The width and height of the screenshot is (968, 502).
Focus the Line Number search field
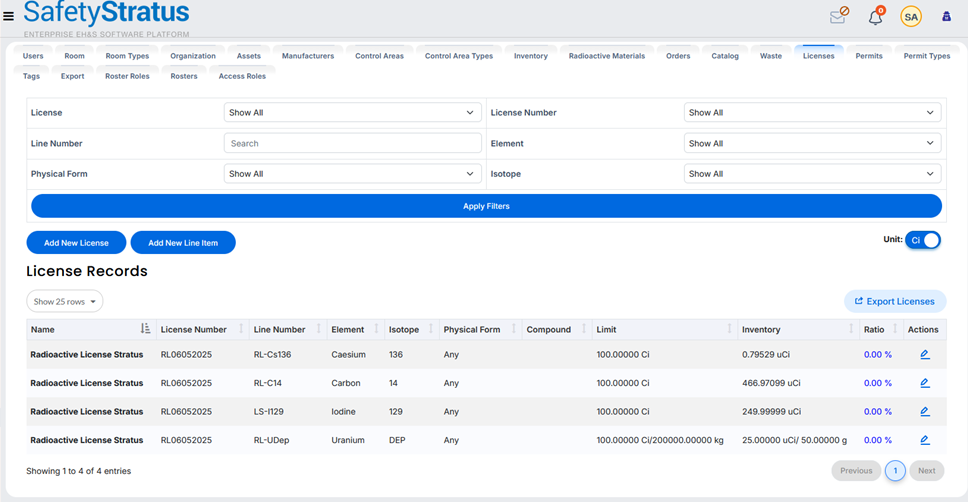(x=353, y=143)
